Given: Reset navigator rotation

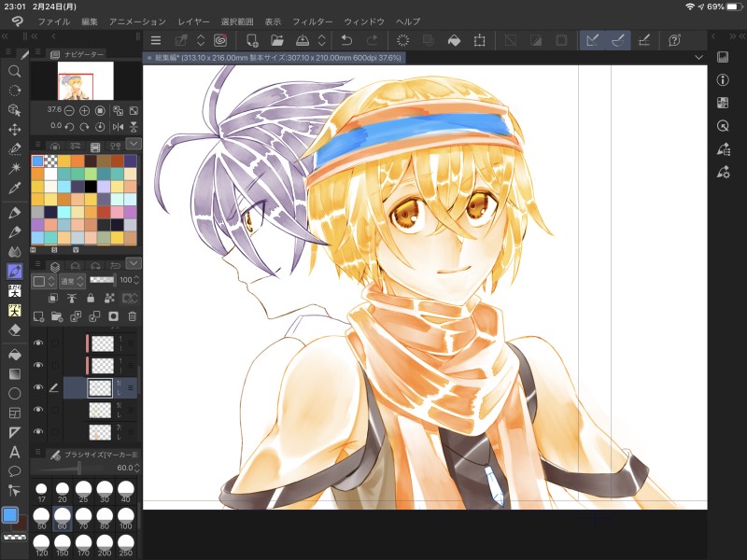Looking at the screenshot, I should (100, 127).
